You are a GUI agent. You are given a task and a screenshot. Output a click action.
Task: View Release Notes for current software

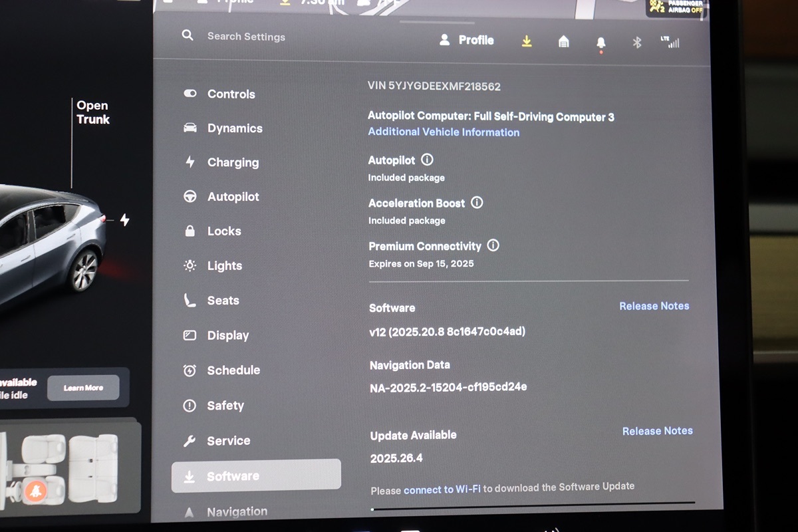click(x=654, y=306)
